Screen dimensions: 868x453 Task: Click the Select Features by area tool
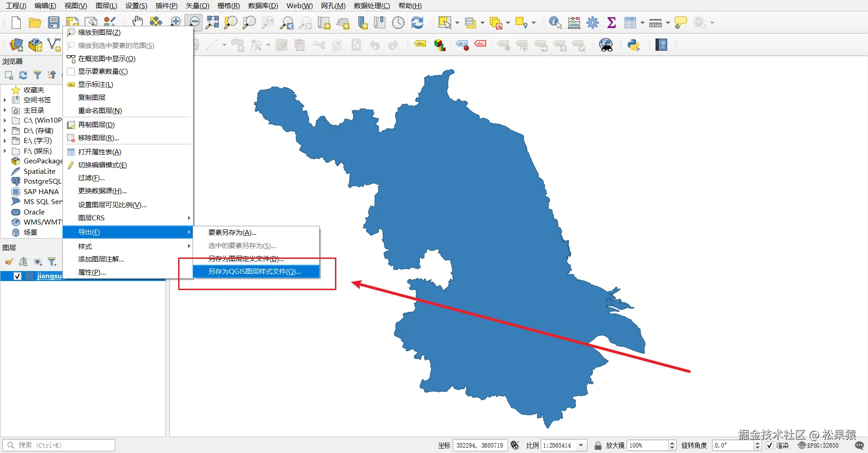point(444,23)
